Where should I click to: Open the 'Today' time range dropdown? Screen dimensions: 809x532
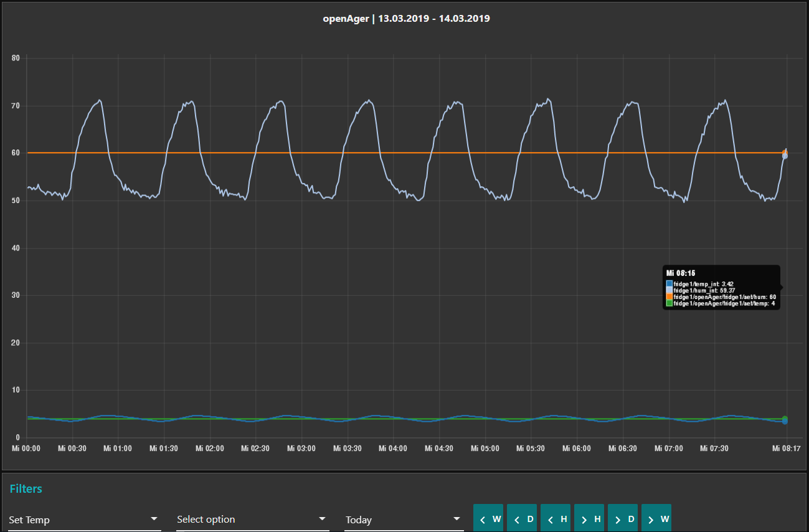[x=404, y=520]
